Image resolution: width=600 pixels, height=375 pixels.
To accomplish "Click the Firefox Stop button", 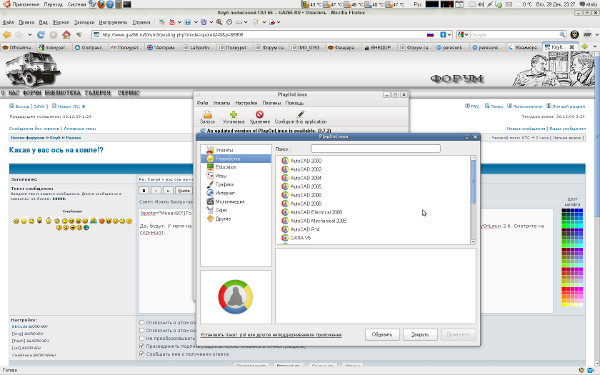I will click(x=54, y=34).
